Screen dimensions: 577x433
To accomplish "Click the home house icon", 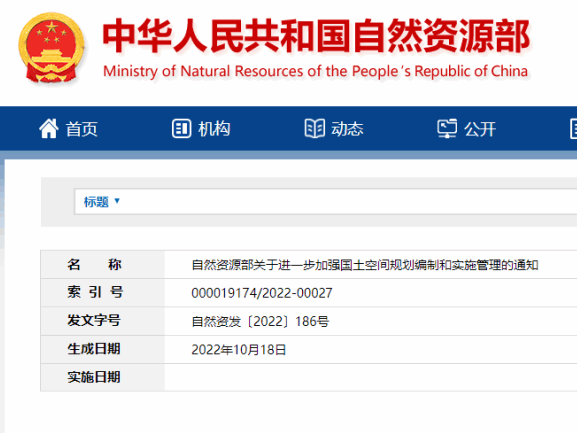I will click(49, 128).
